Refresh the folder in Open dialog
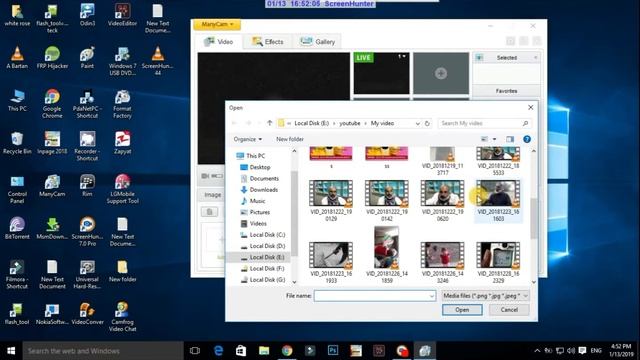The height and width of the screenshot is (360, 640). 427,123
